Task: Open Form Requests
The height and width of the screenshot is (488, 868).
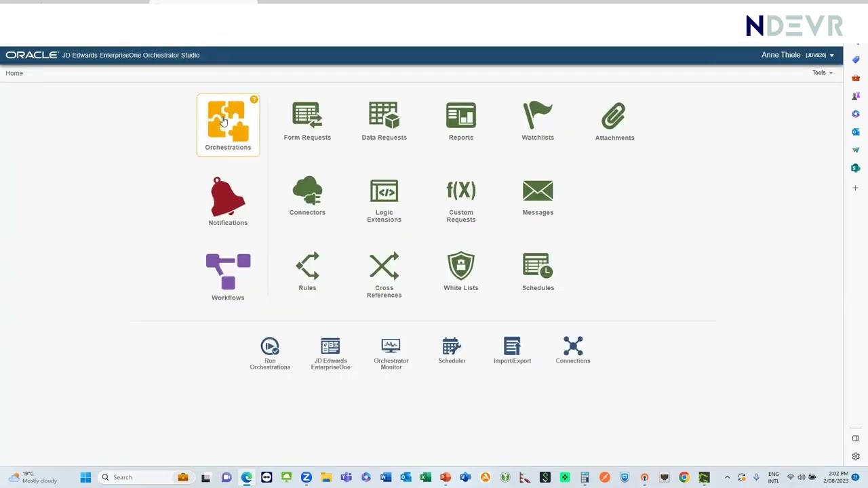Action: (307, 121)
